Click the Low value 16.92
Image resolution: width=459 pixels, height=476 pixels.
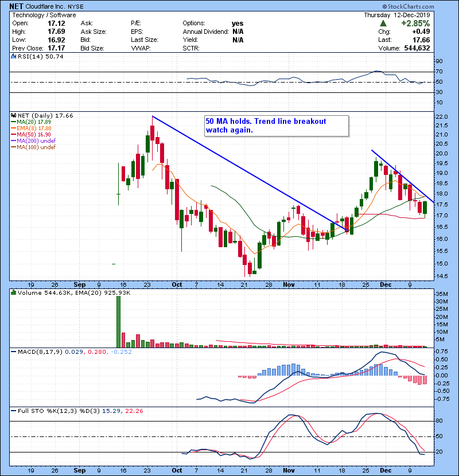[x=56, y=40]
